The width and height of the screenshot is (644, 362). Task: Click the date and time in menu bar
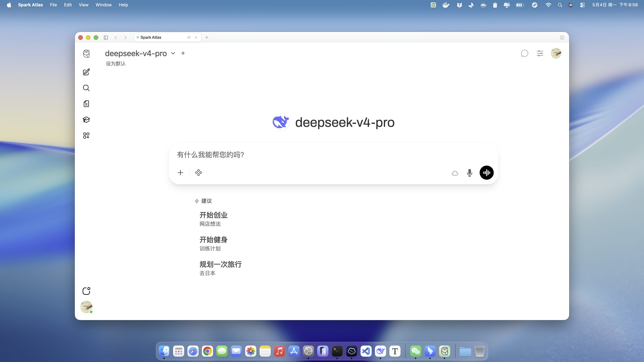[615, 5]
